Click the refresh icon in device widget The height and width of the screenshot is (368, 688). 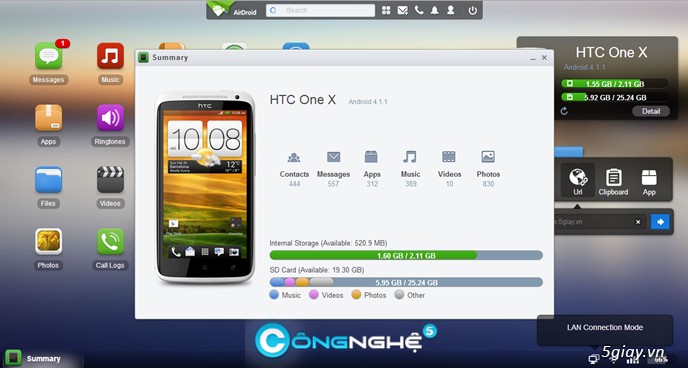(x=564, y=111)
